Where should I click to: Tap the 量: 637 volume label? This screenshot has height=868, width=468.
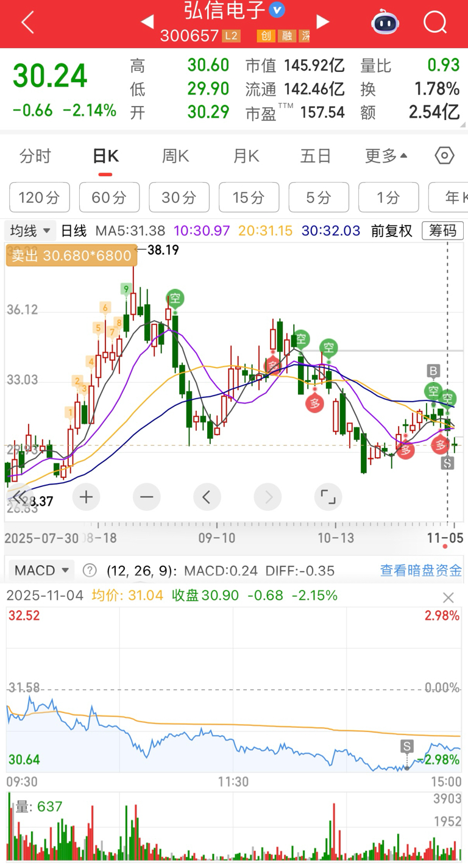click(39, 807)
